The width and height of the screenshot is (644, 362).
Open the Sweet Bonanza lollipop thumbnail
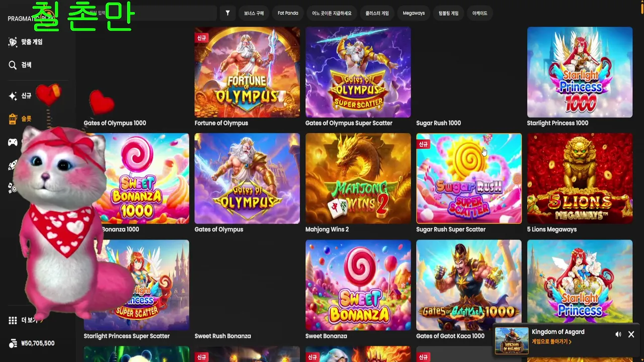(358, 285)
